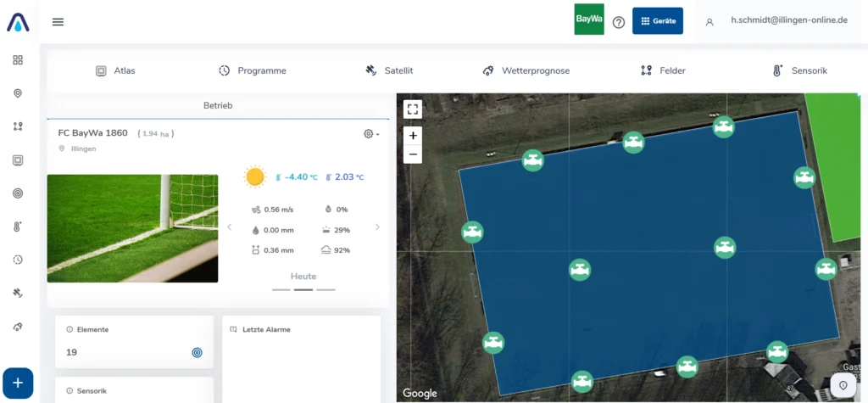The image size is (868, 403).
Task: Open the dashboard grid icon in sidebar
Action: click(18, 60)
